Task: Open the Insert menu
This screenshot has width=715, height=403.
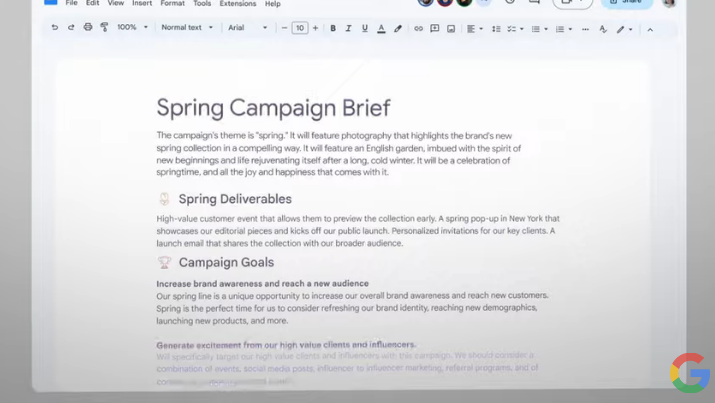Action: click(x=142, y=3)
